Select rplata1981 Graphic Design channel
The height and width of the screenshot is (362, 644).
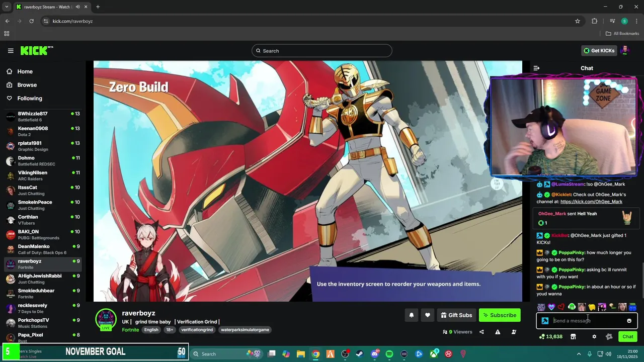point(43,146)
